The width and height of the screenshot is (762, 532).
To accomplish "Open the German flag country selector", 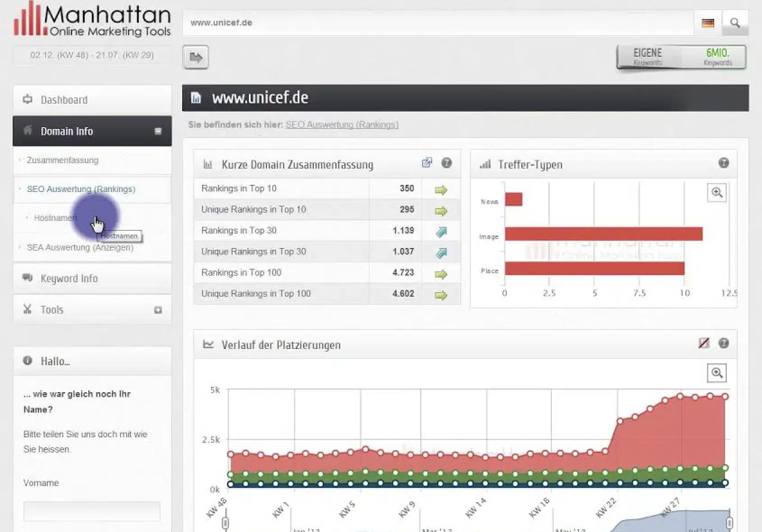I will click(x=708, y=23).
